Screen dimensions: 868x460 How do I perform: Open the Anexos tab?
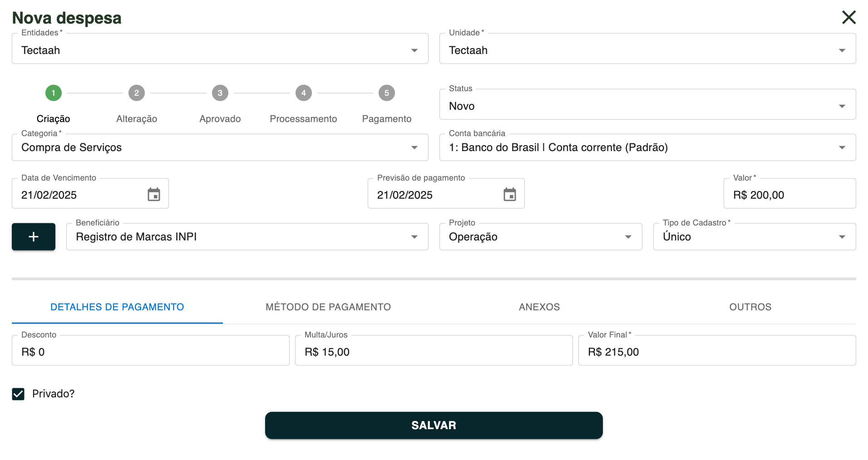tap(539, 307)
